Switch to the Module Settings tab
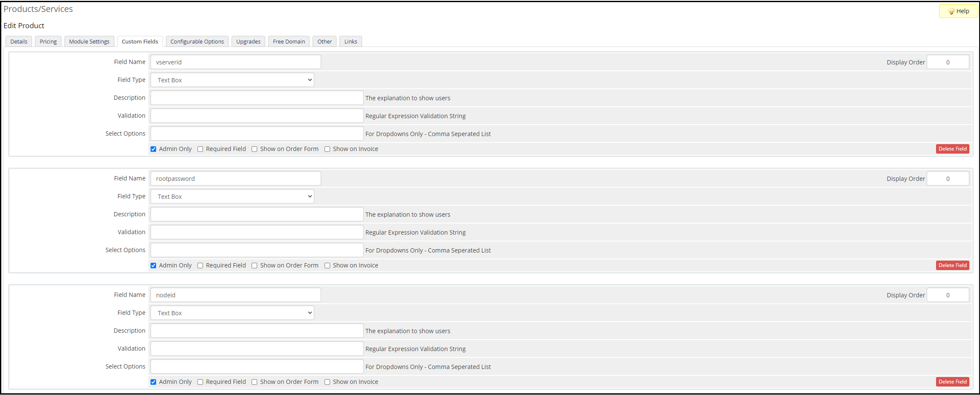The height and width of the screenshot is (395, 980). click(89, 42)
